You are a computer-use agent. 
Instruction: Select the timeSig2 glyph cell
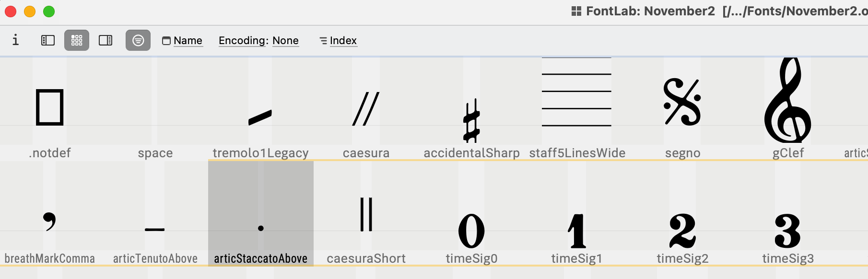pos(682,213)
